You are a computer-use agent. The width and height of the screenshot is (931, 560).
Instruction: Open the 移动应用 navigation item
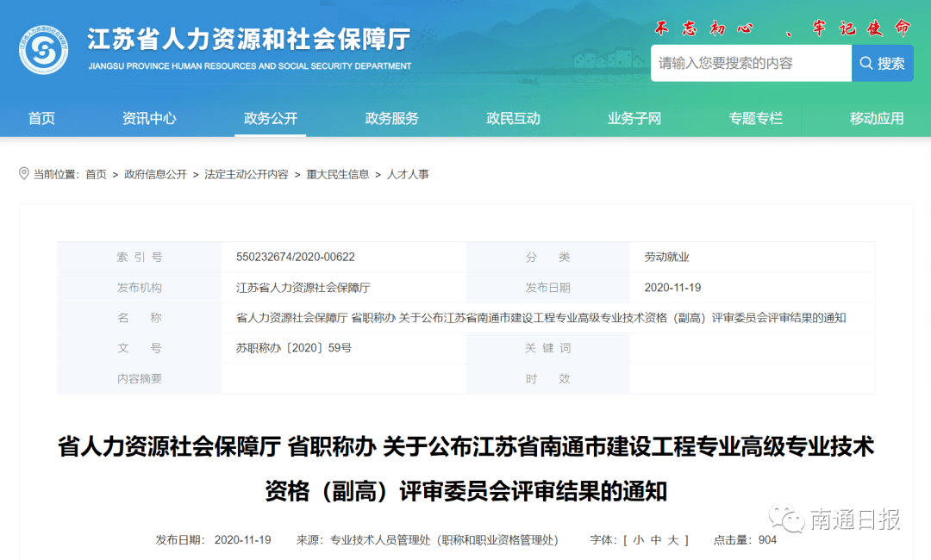(877, 119)
